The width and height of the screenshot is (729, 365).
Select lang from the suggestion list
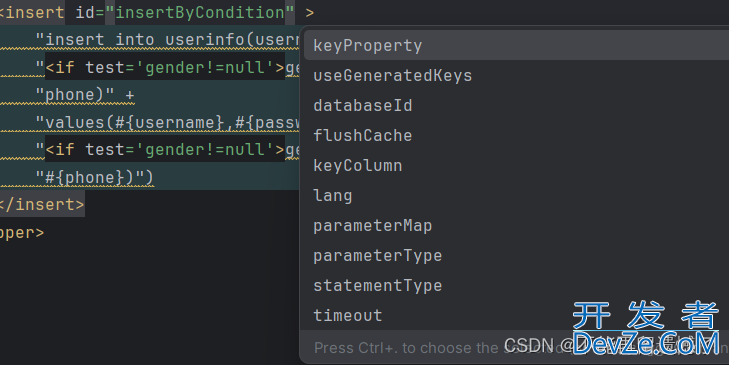click(x=516, y=195)
